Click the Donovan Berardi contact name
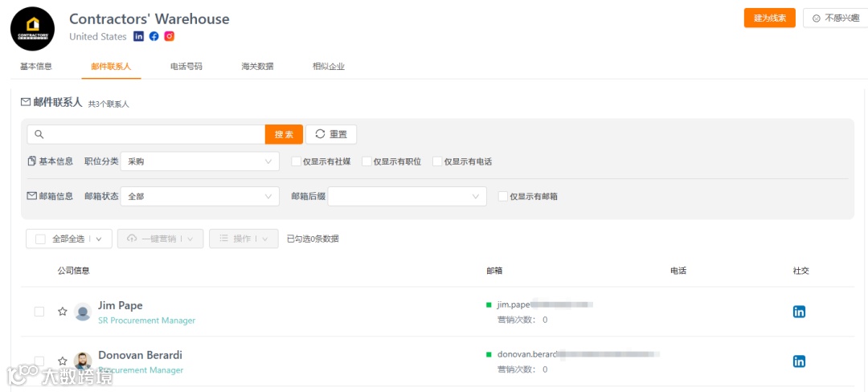This screenshot has height=392, width=868. [x=140, y=355]
